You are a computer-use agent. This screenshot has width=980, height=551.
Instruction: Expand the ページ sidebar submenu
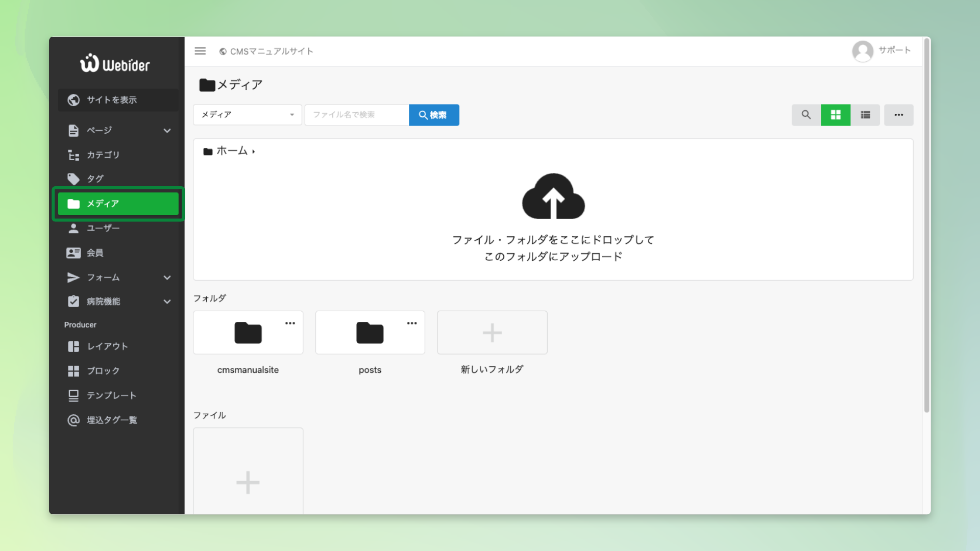167,131
